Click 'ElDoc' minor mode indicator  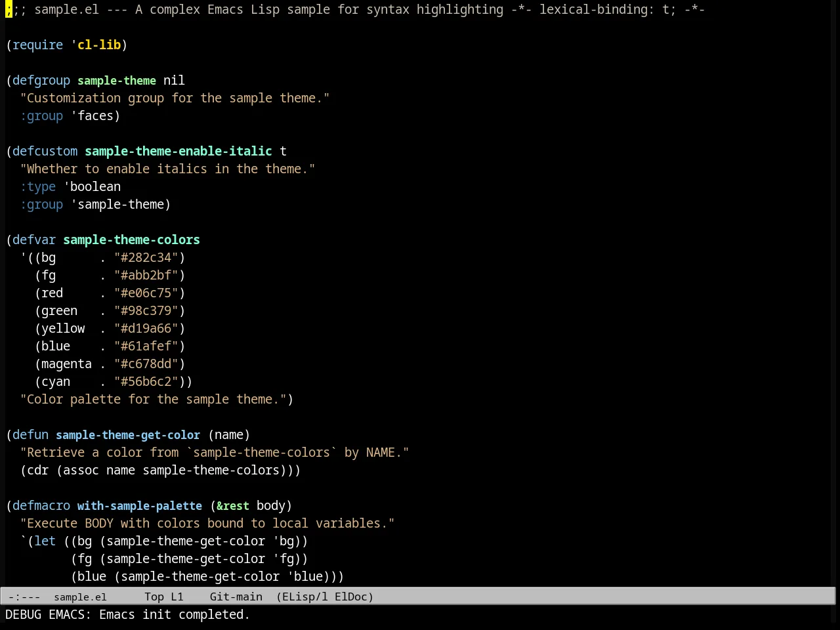point(350,597)
